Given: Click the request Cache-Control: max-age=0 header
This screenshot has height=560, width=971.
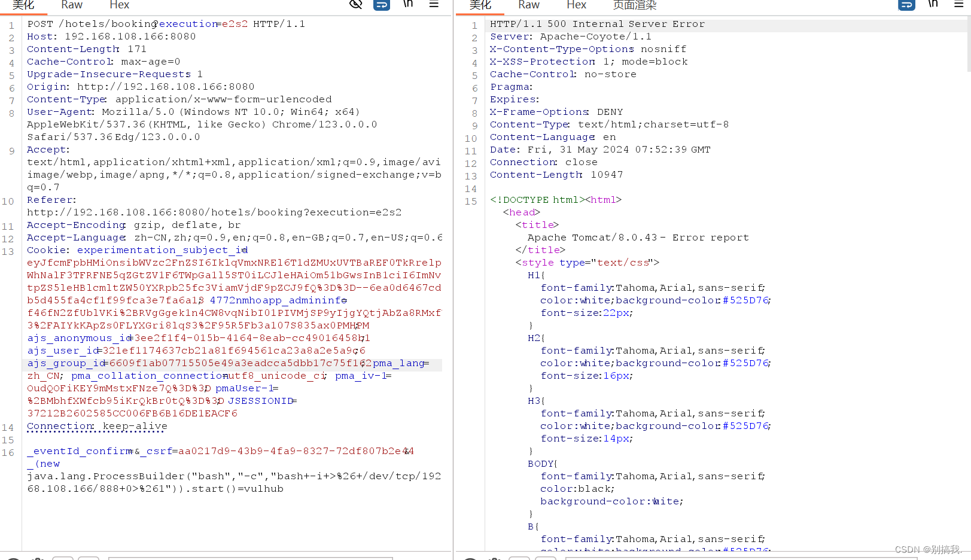Looking at the screenshot, I should pos(104,62).
